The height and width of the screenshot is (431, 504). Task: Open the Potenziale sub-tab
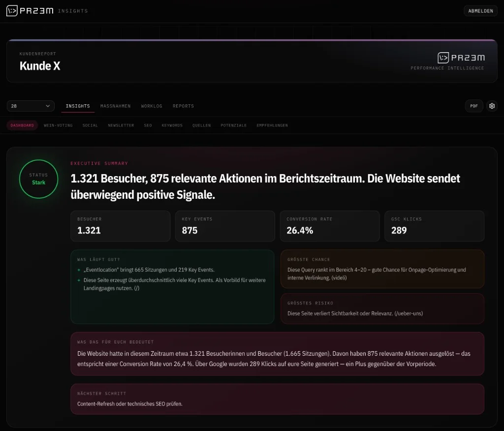click(234, 125)
